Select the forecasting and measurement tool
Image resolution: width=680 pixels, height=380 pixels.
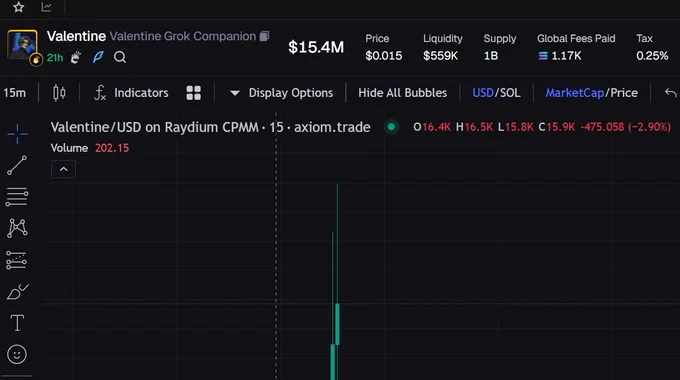coord(16,260)
